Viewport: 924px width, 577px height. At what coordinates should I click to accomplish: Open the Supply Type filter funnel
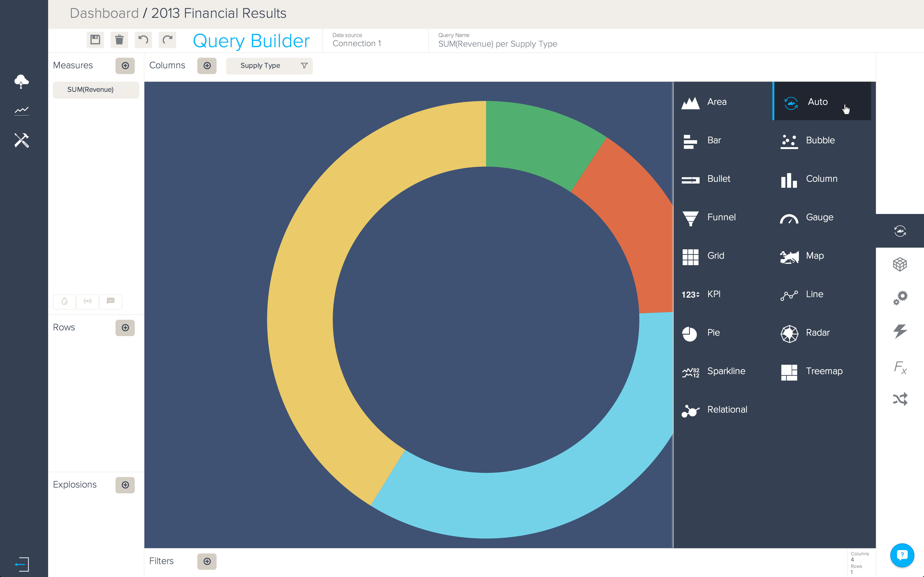(304, 66)
